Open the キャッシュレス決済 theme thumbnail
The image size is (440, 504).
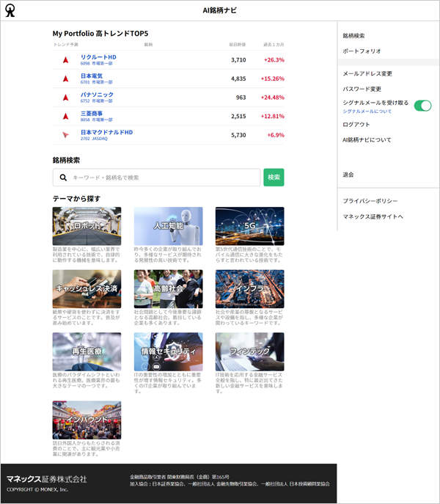[87, 288]
